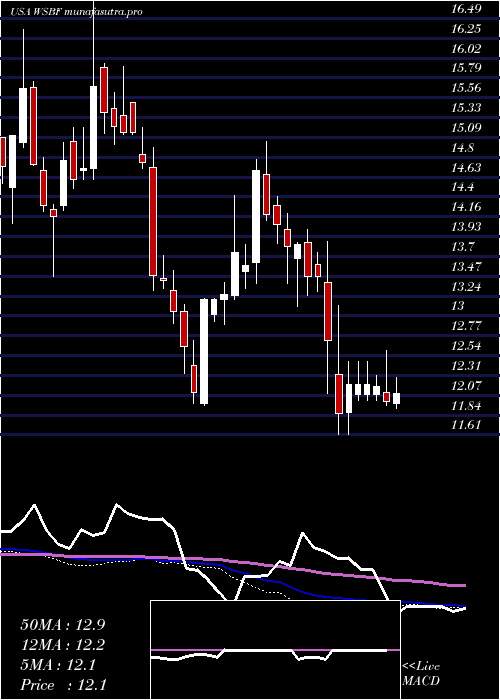
Task: Click the 13.47 price axis label
Action: [x=466, y=267]
